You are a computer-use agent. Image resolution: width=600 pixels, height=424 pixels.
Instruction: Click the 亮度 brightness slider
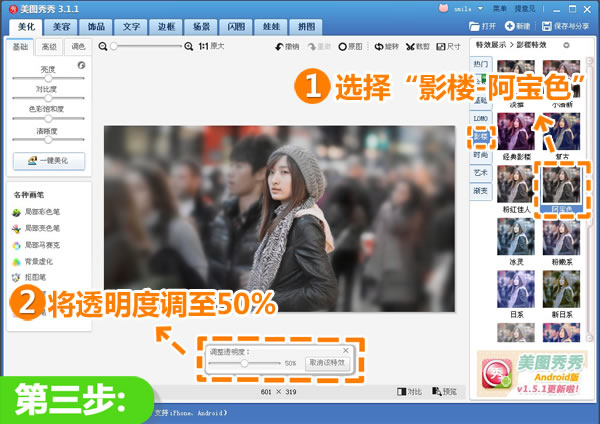pos(48,78)
